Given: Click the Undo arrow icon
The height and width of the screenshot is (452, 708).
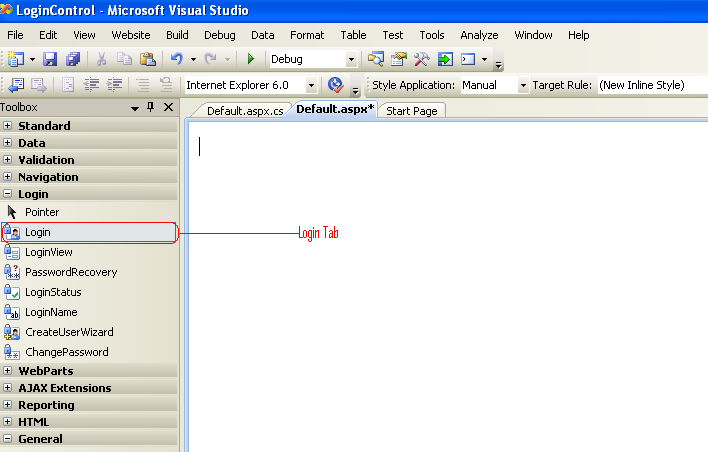Looking at the screenshot, I should tap(177, 59).
